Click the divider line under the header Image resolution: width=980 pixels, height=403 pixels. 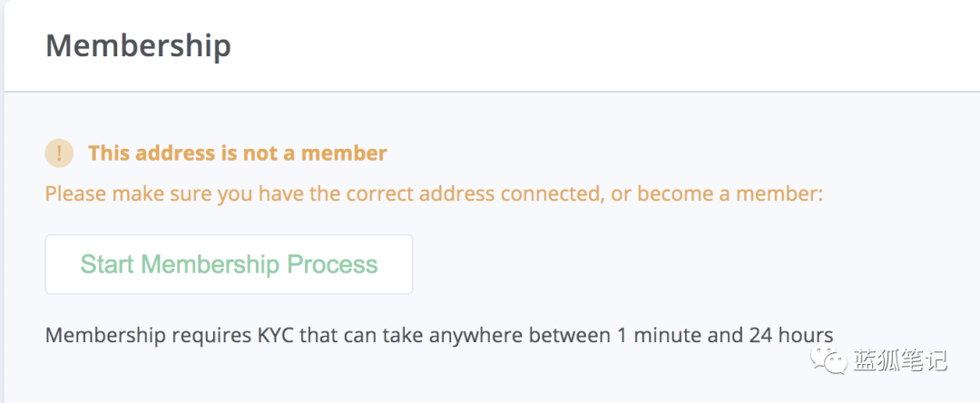[492, 92]
